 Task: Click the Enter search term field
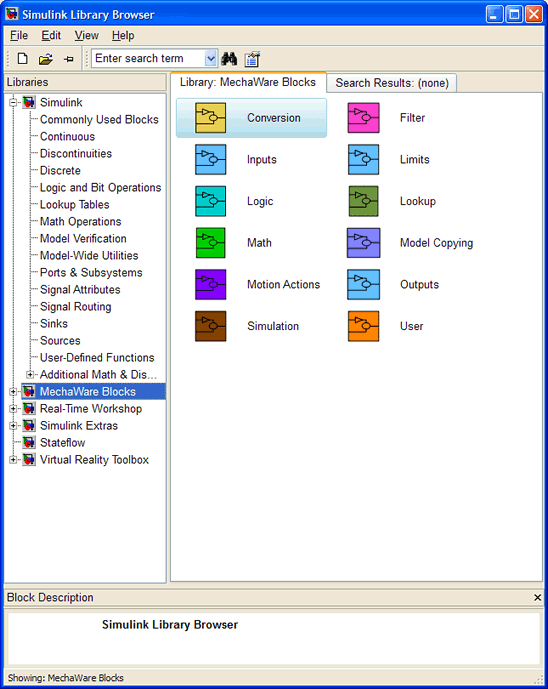(x=149, y=58)
